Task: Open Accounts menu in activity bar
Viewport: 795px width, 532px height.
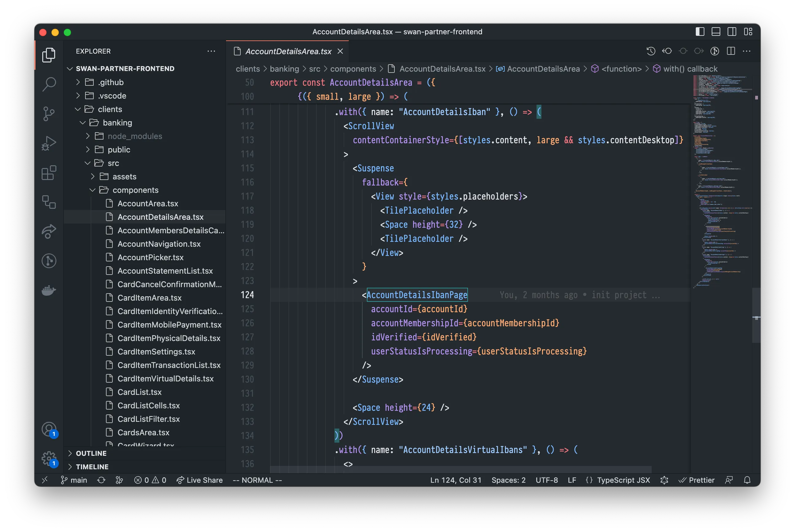Action: (x=49, y=429)
